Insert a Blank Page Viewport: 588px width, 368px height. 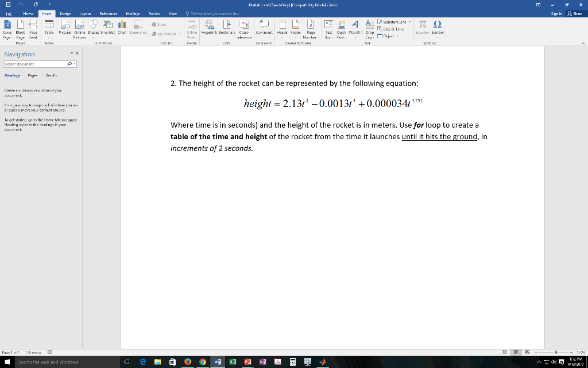20,29
